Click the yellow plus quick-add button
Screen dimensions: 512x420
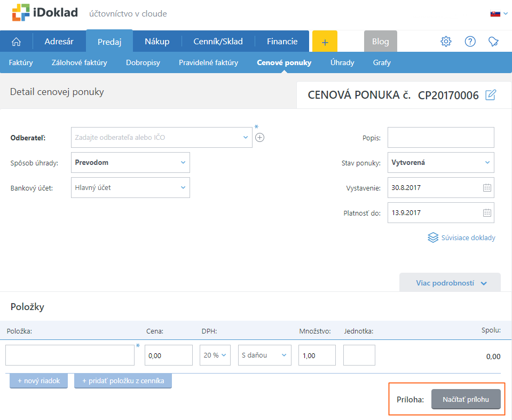[325, 42]
